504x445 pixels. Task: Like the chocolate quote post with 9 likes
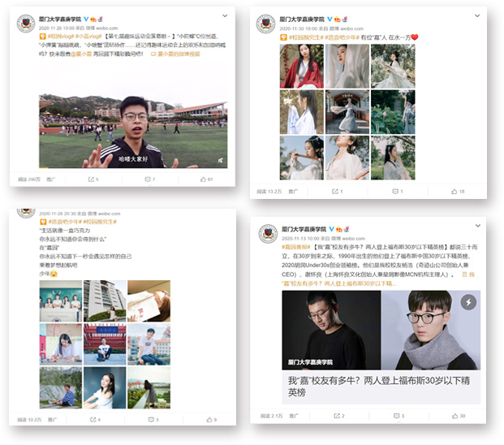pyautogui.click(x=209, y=419)
